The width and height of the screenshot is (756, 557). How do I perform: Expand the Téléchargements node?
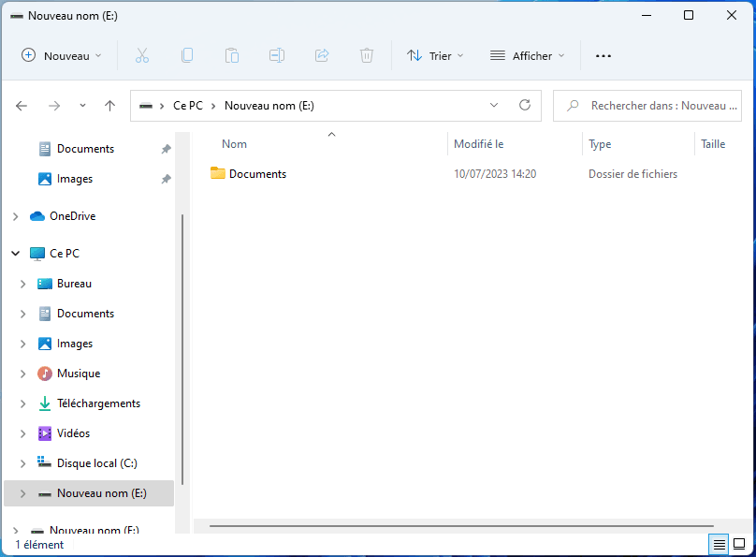click(22, 403)
